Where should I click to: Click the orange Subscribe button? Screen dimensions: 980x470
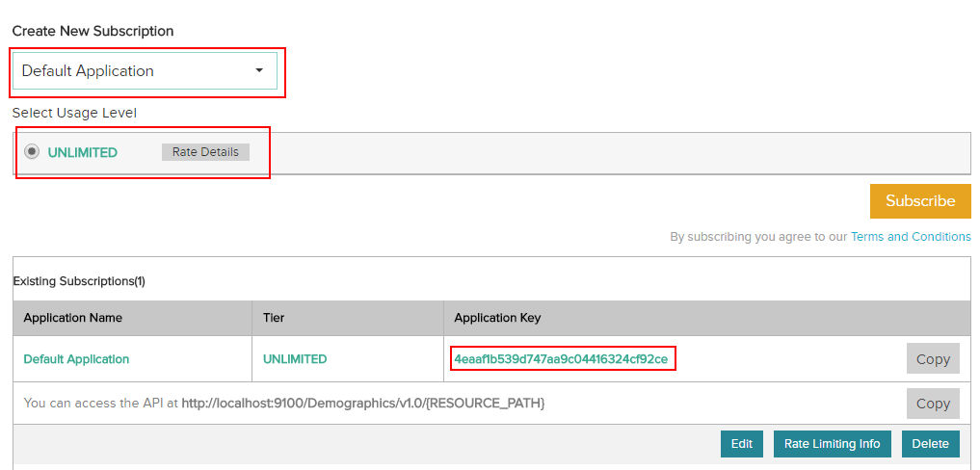pos(920,200)
